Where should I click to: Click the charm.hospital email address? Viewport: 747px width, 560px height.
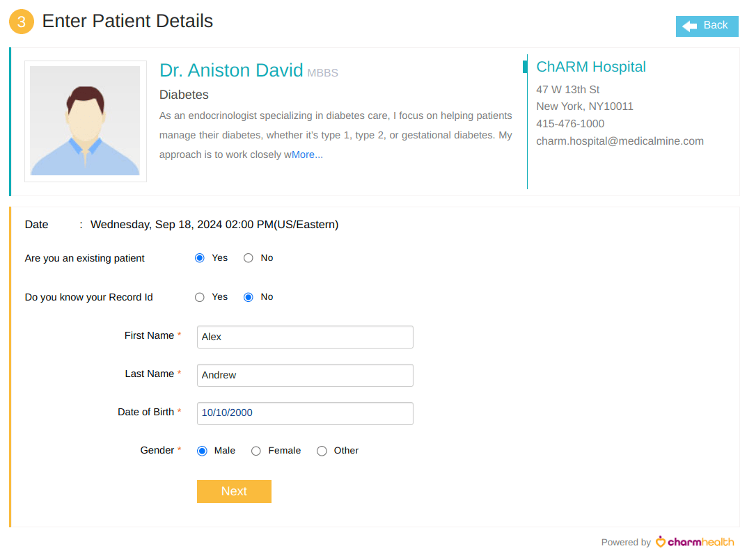point(620,141)
